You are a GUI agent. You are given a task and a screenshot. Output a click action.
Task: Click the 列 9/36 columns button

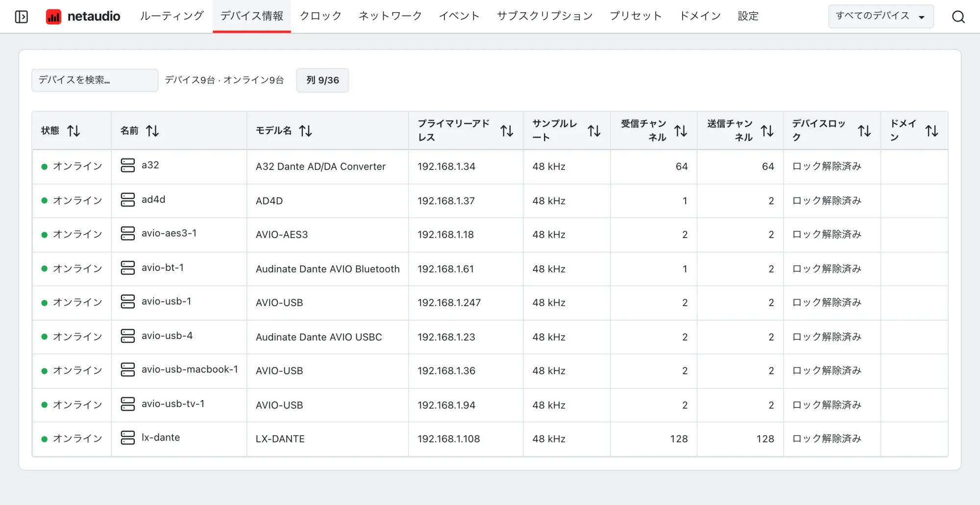point(322,80)
